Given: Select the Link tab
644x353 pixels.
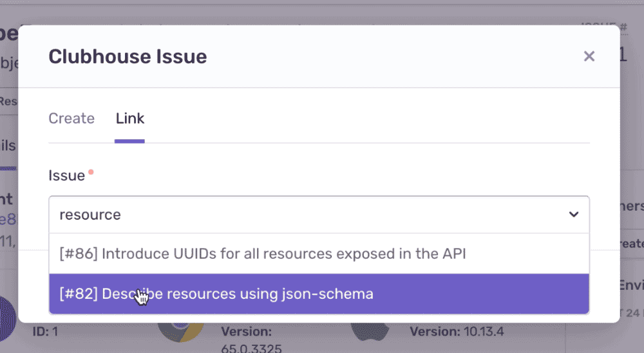Looking at the screenshot, I should tap(130, 119).
